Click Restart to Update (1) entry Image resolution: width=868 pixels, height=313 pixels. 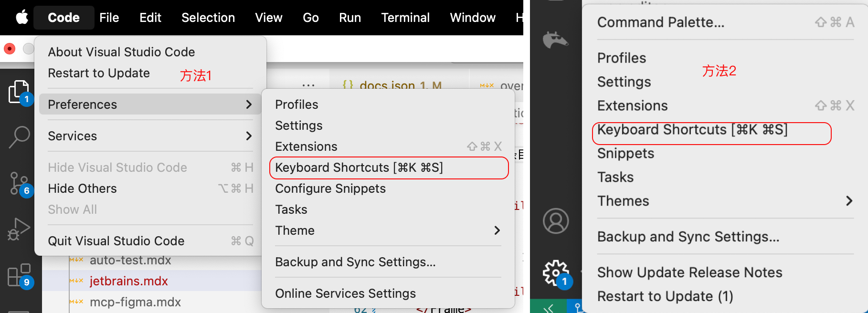point(665,296)
